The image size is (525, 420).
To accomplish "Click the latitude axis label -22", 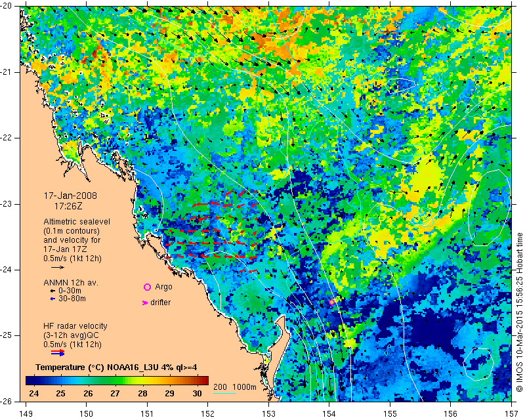I will (7, 138).
